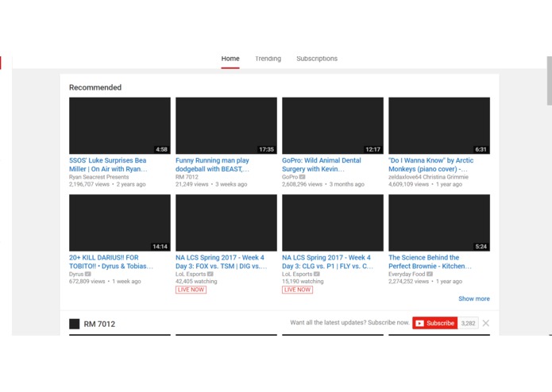Click the 12:17 duration badge
The height and width of the screenshot is (392, 552).
373,149
